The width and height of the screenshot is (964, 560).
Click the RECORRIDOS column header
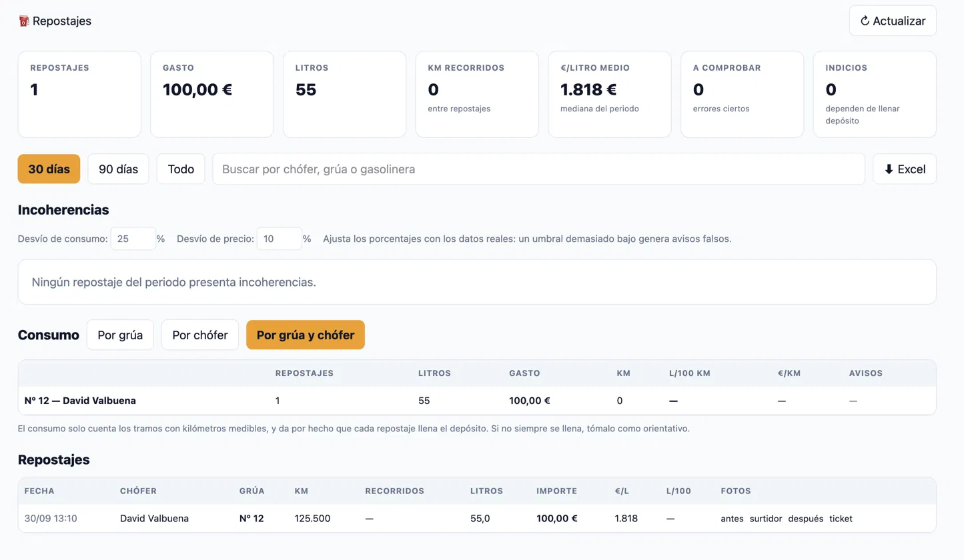pos(395,491)
